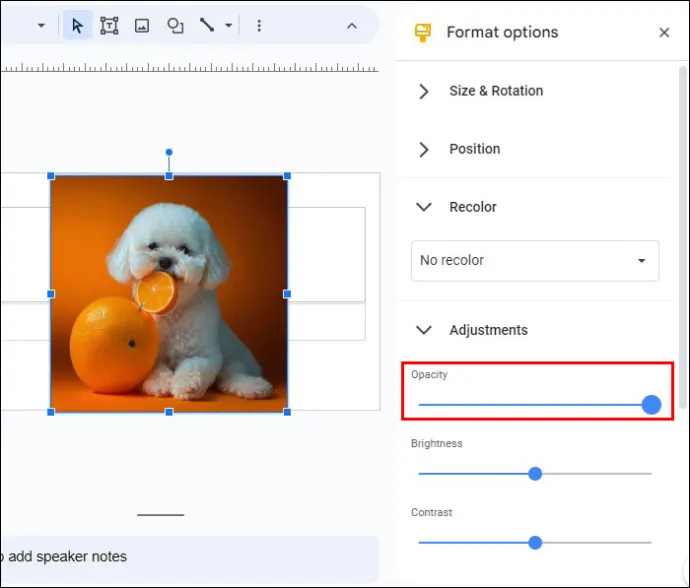Click the Format options paint roller icon

click(x=423, y=33)
